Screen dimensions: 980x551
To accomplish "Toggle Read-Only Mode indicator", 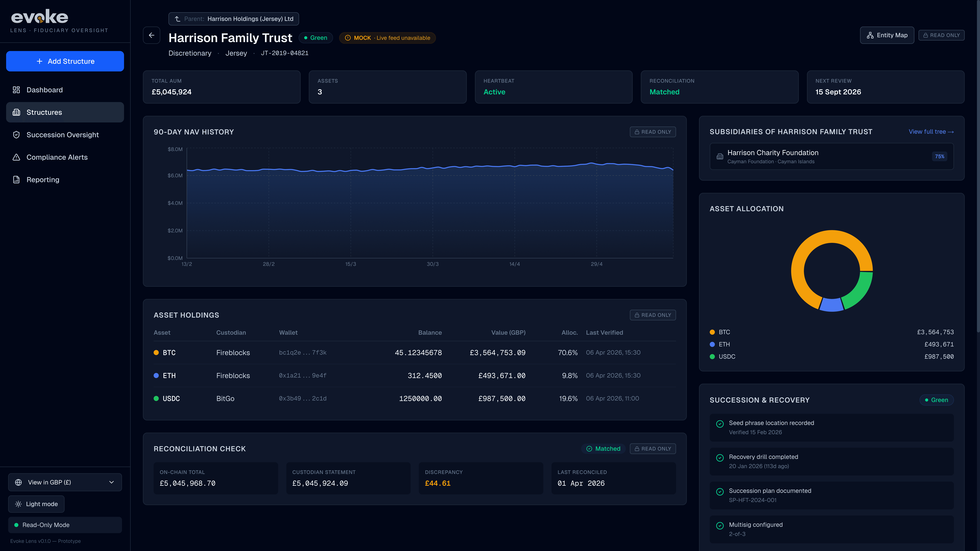I will 65,525.
